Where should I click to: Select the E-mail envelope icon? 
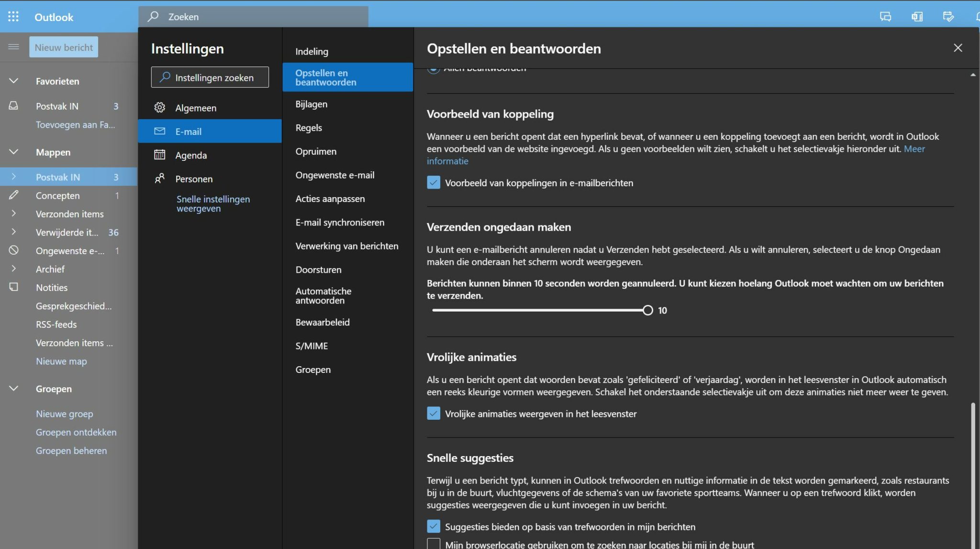click(x=160, y=131)
